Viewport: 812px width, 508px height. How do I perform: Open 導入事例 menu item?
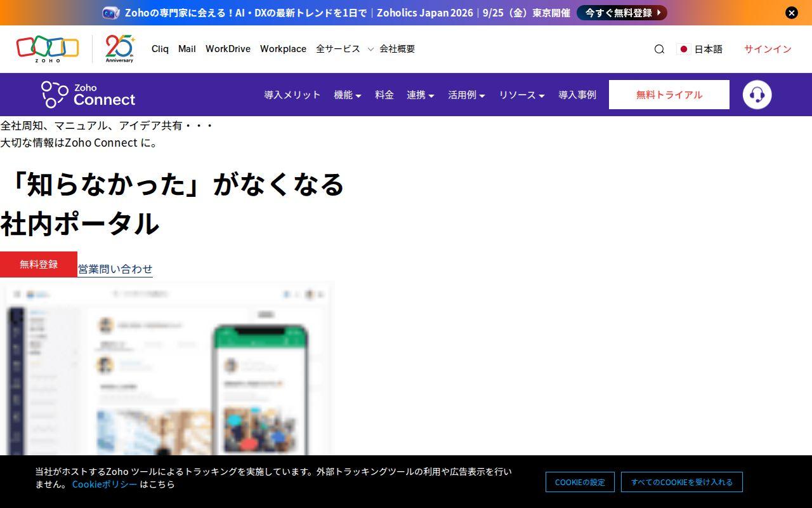tap(577, 95)
